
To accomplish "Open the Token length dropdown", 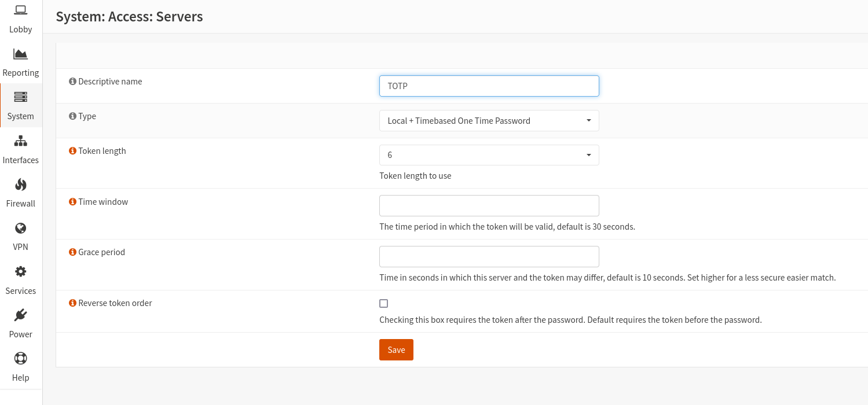I will pyautogui.click(x=489, y=155).
